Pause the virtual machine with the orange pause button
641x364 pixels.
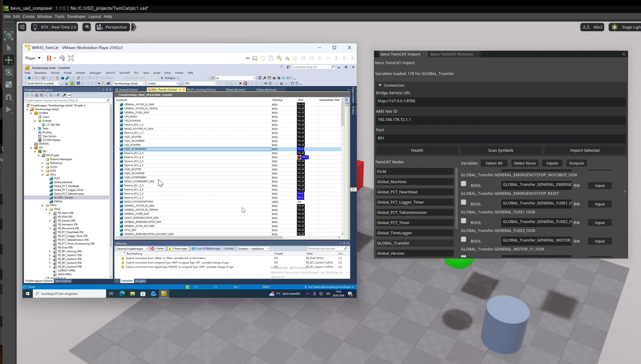49,58
